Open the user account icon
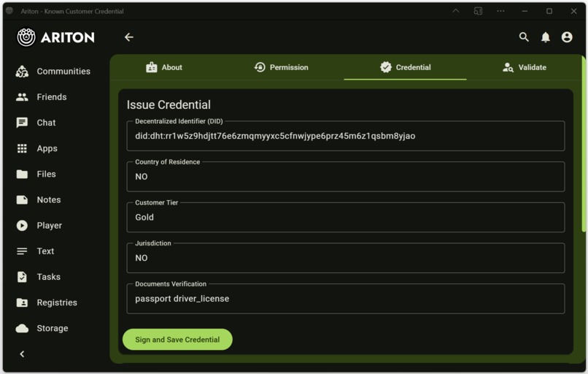The image size is (588, 374). tap(567, 37)
